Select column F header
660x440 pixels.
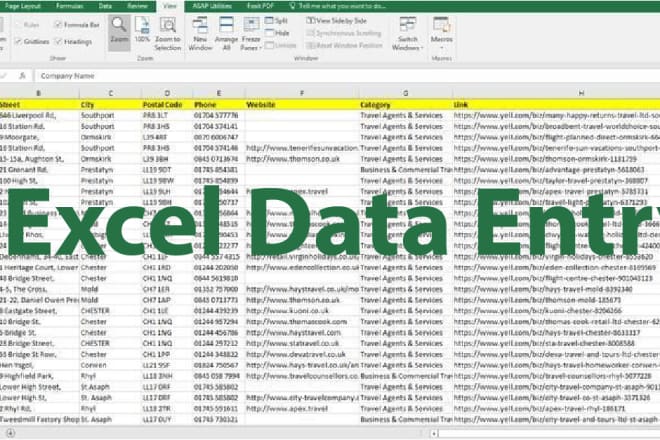point(302,93)
